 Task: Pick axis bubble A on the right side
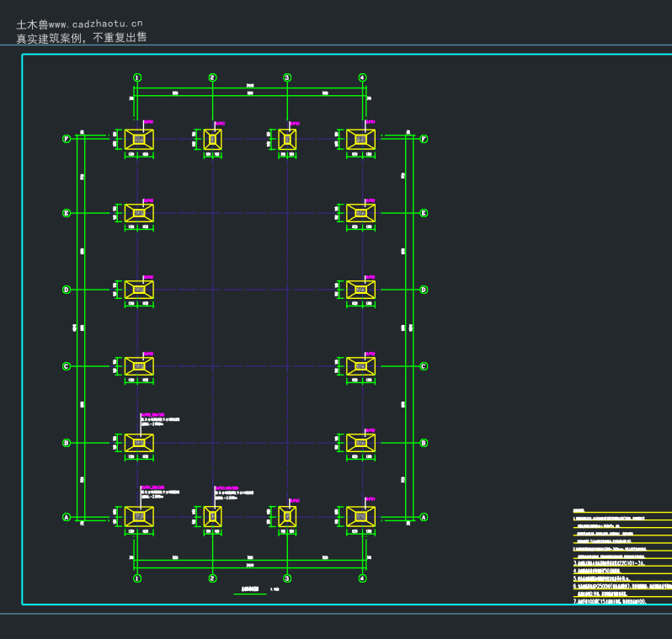(424, 517)
